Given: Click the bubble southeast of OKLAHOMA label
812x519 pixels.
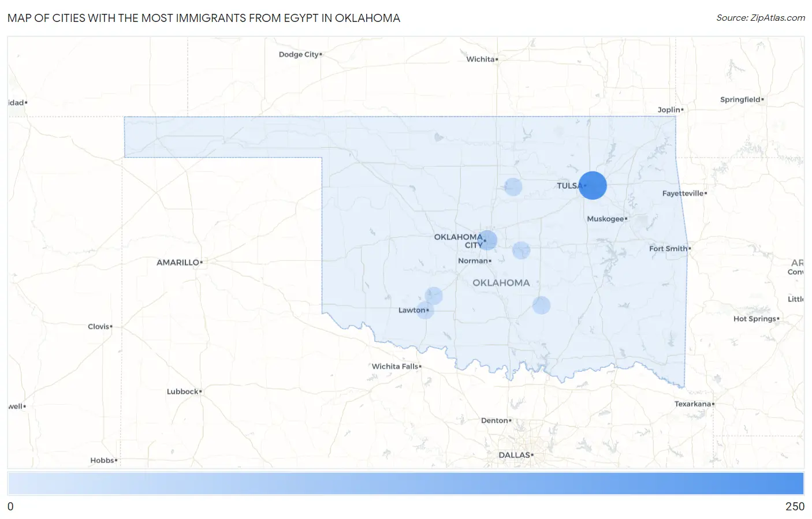Looking at the screenshot, I should tap(541, 305).
